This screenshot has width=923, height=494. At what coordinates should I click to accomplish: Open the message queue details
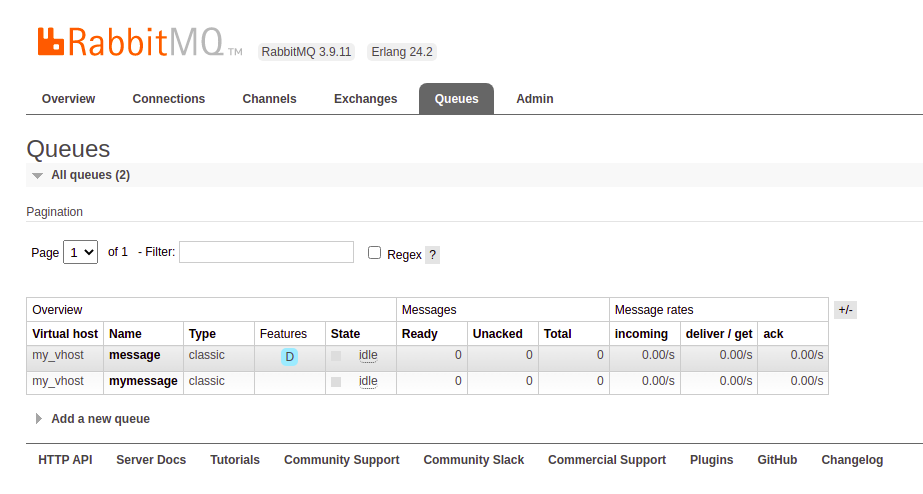point(135,355)
